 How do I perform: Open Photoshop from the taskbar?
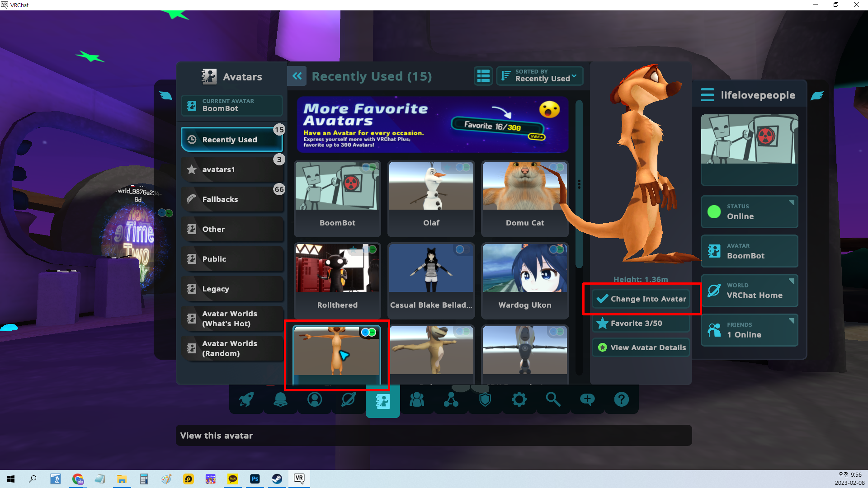255,479
